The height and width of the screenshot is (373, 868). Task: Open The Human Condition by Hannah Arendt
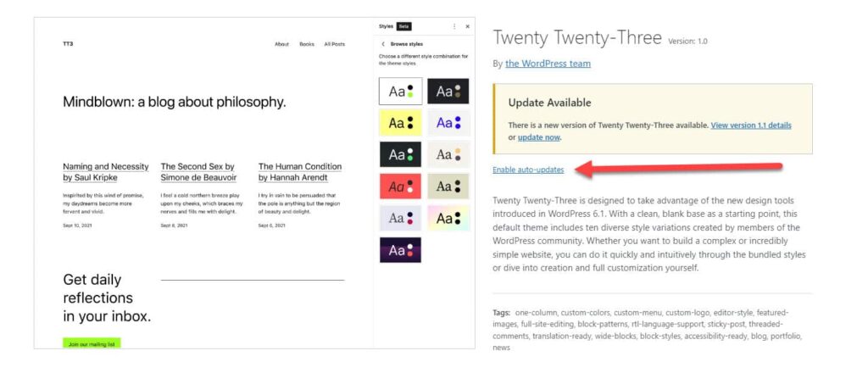click(x=300, y=172)
